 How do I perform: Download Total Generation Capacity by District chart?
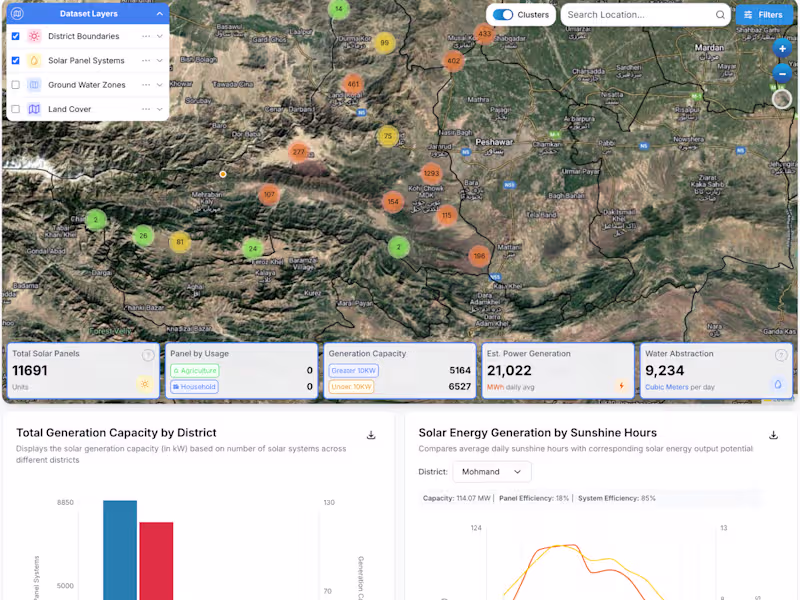pos(371,435)
